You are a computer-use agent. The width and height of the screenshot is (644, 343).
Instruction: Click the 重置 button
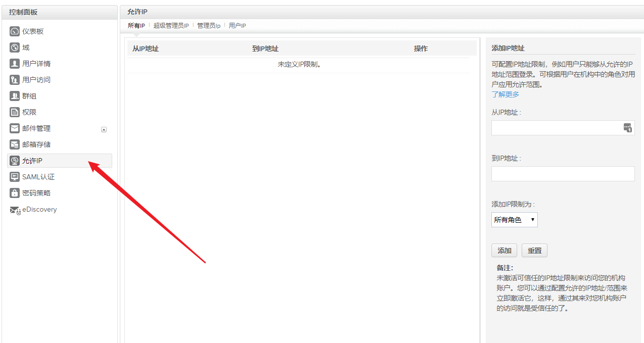click(x=534, y=251)
